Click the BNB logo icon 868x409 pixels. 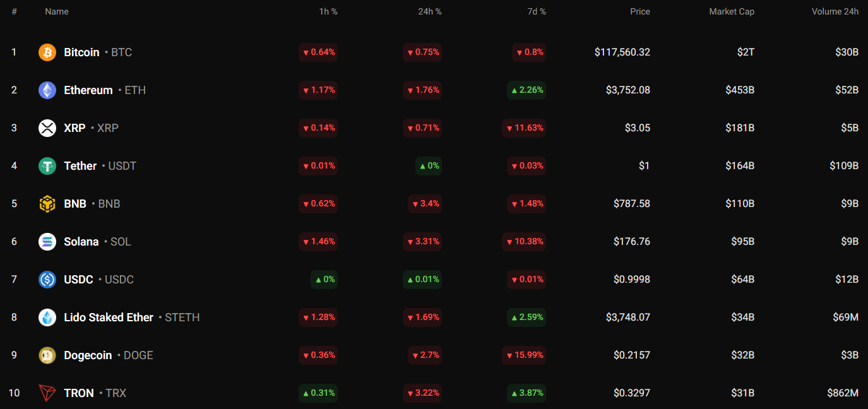[47, 204]
